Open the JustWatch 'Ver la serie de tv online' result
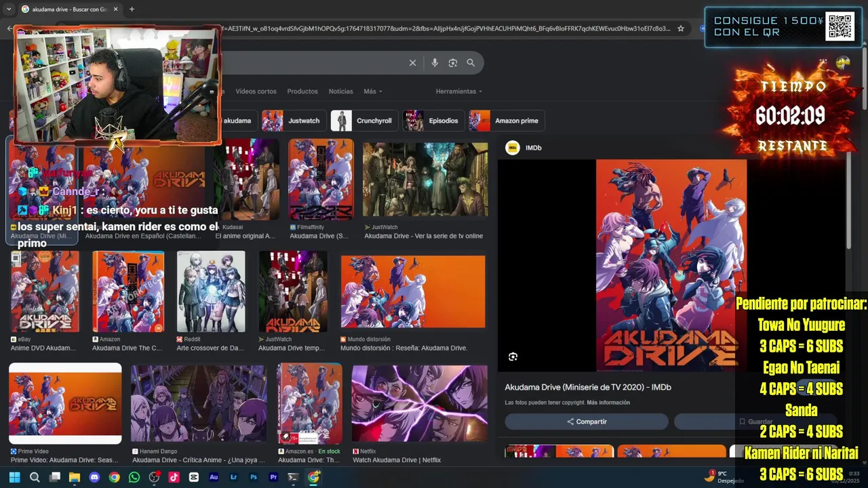Viewport: 868px width, 488px height. click(x=425, y=190)
